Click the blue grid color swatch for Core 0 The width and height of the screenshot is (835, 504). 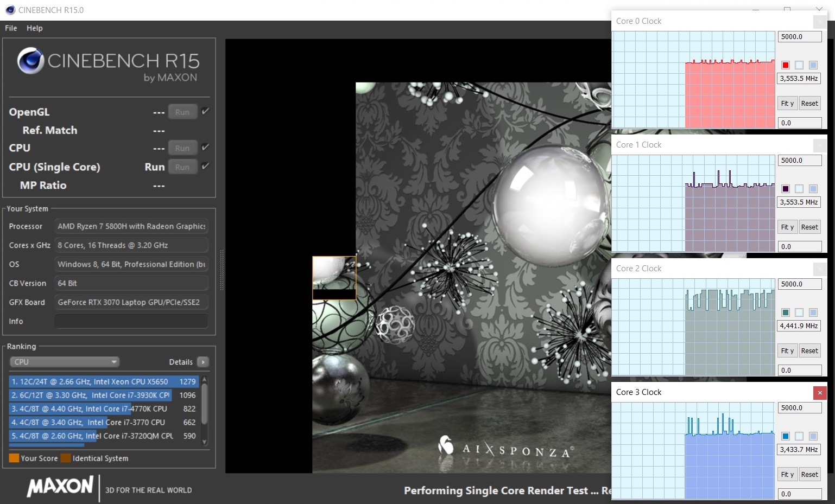point(813,65)
